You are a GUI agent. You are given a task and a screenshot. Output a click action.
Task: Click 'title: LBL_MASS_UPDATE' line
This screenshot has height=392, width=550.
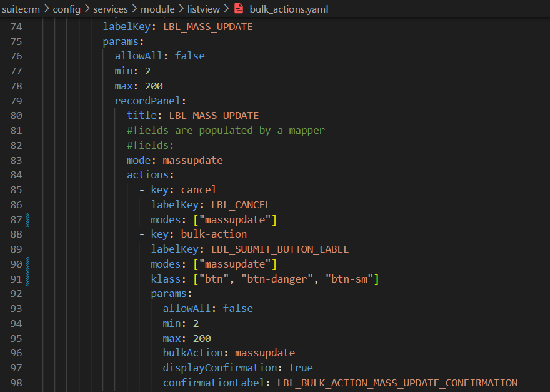(x=192, y=116)
